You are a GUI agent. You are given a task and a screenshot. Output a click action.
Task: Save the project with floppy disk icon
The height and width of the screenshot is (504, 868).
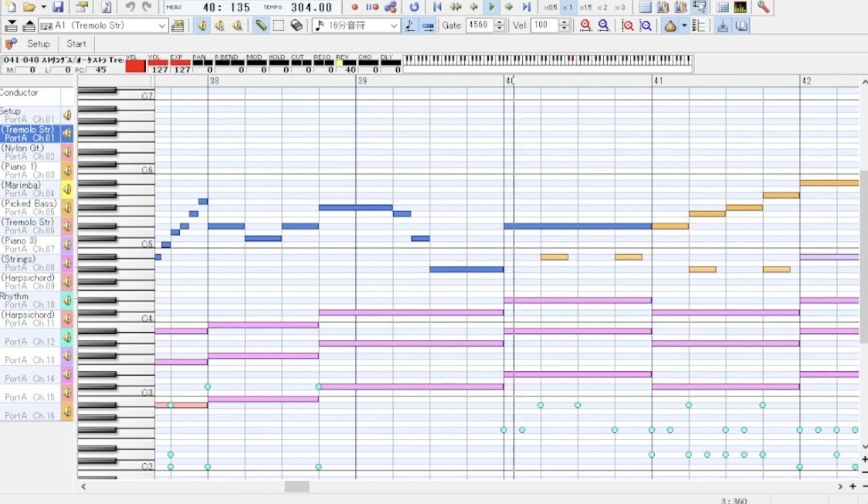[59, 8]
